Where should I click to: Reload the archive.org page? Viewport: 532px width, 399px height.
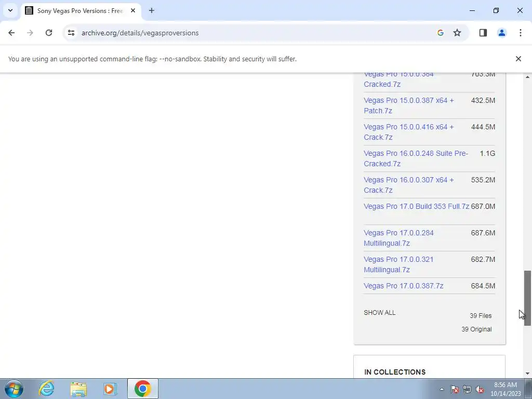pos(49,33)
